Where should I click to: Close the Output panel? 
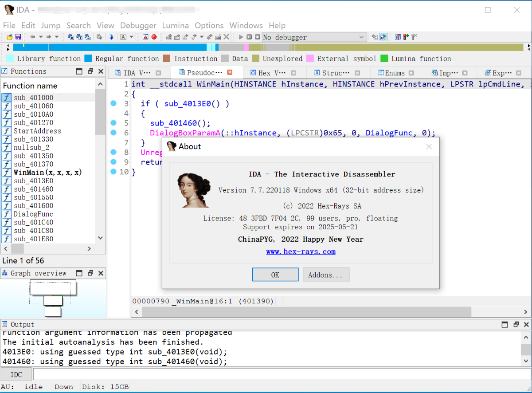pos(525,325)
